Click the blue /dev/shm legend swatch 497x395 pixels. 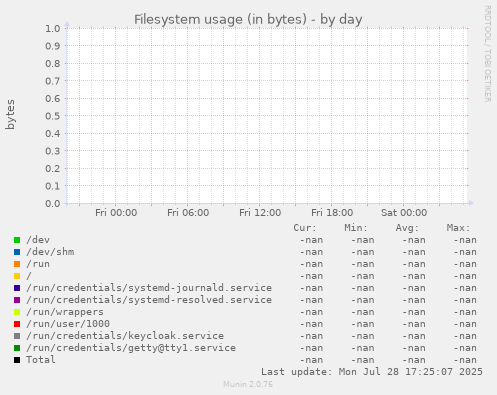click(17, 252)
